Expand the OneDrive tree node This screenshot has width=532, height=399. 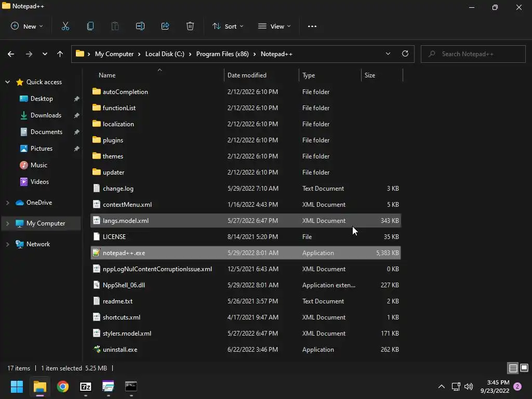pos(7,203)
